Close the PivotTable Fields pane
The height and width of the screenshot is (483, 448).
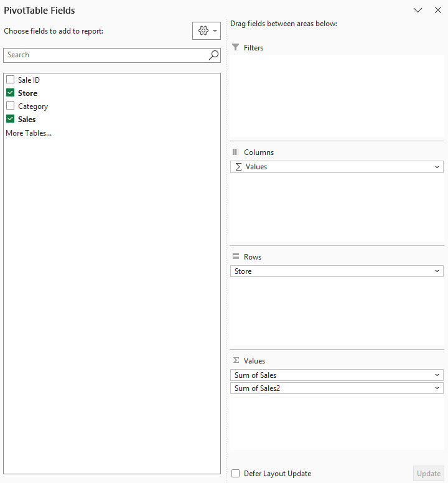[438, 10]
